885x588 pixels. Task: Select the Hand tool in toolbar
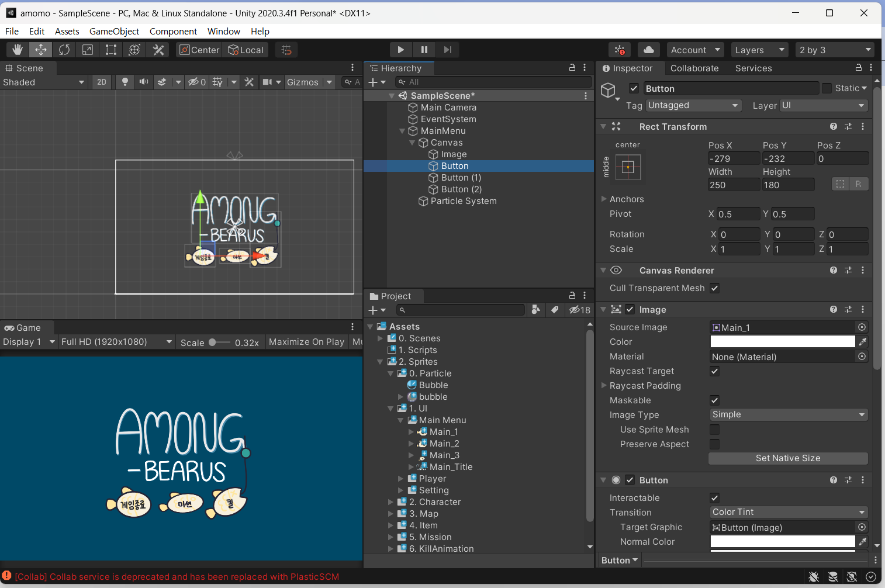tap(18, 50)
